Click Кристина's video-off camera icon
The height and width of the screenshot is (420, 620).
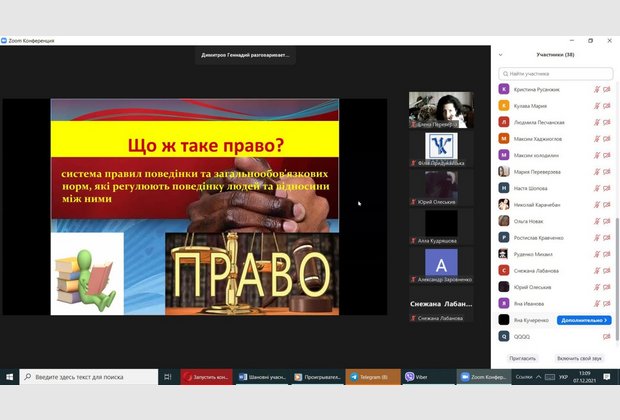click(x=607, y=89)
